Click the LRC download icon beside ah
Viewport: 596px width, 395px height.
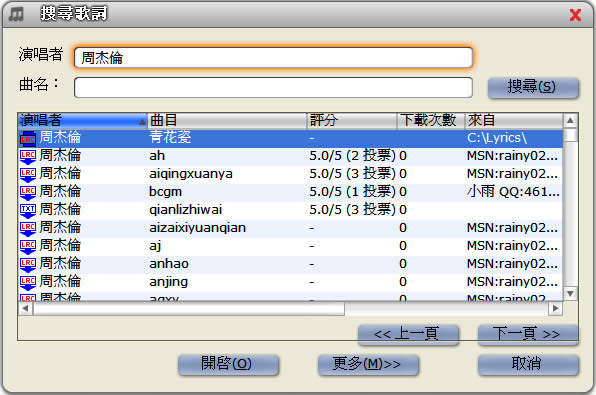(x=28, y=156)
